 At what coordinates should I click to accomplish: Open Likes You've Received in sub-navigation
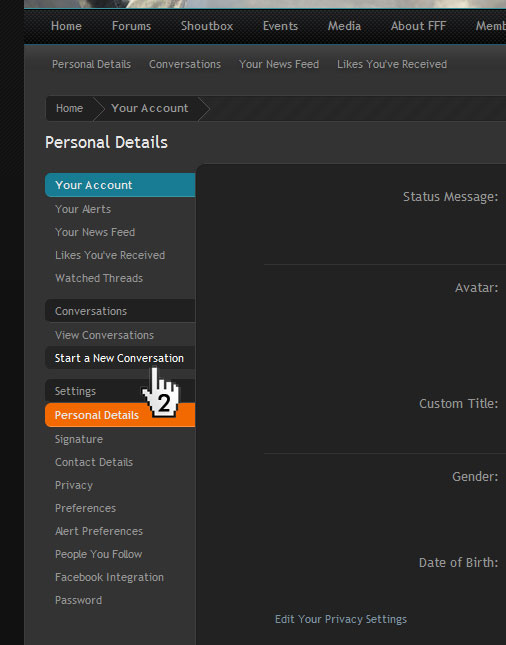point(392,64)
